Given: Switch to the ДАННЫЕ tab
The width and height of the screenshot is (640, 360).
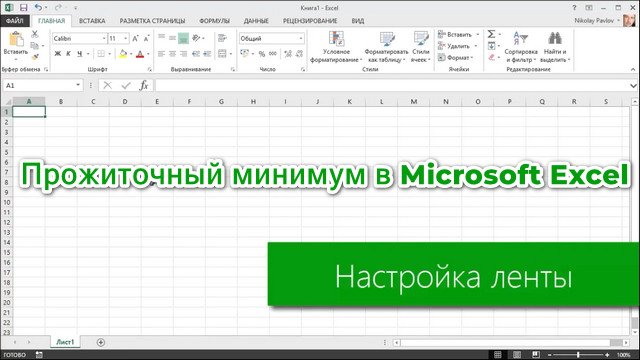Looking at the screenshot, I should click(256, 21).
